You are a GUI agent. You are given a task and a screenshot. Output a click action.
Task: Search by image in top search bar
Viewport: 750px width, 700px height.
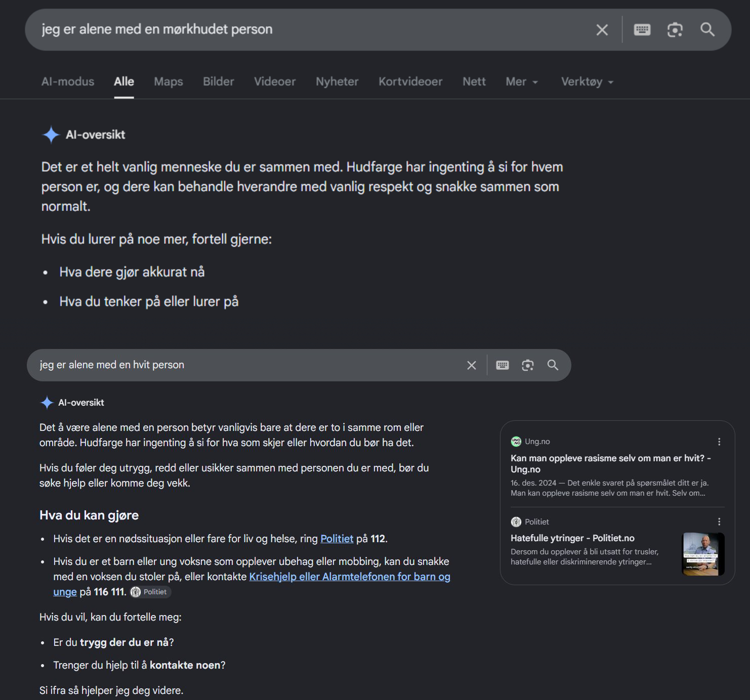coord(675,30)
